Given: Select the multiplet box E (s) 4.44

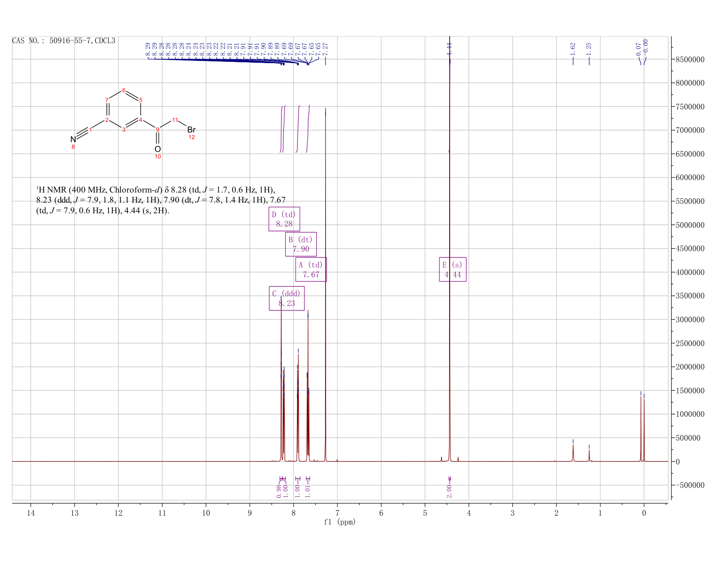Looking at the screenshot, I should [453, 269].
